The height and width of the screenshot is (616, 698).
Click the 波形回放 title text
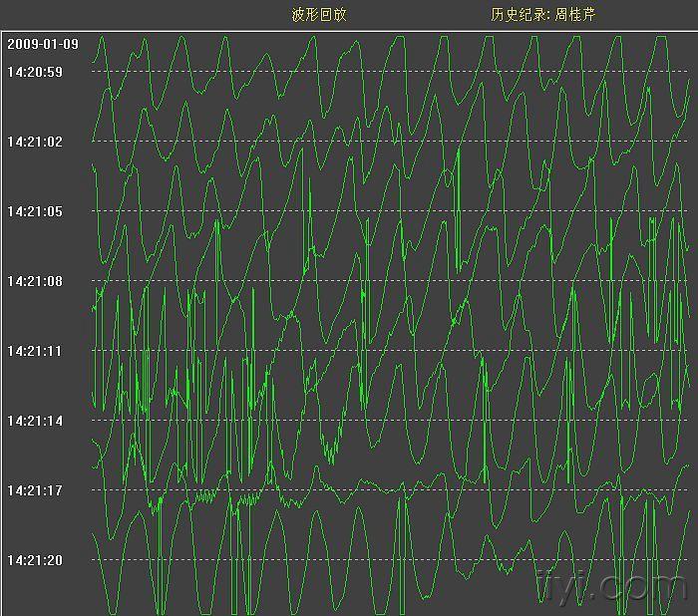pyautogui.click(x=319, y=15)
